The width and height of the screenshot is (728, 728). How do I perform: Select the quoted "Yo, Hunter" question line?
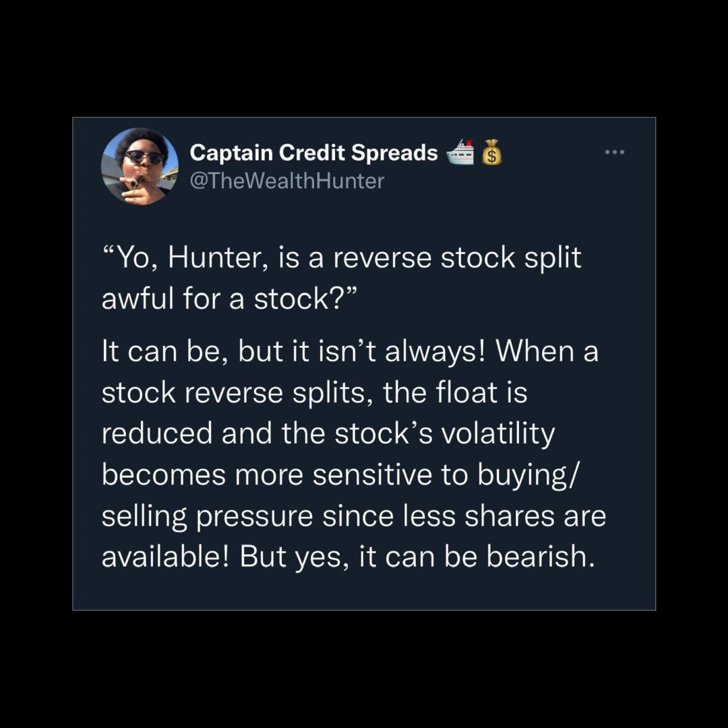pyautogui.click(x=341, y=257)
